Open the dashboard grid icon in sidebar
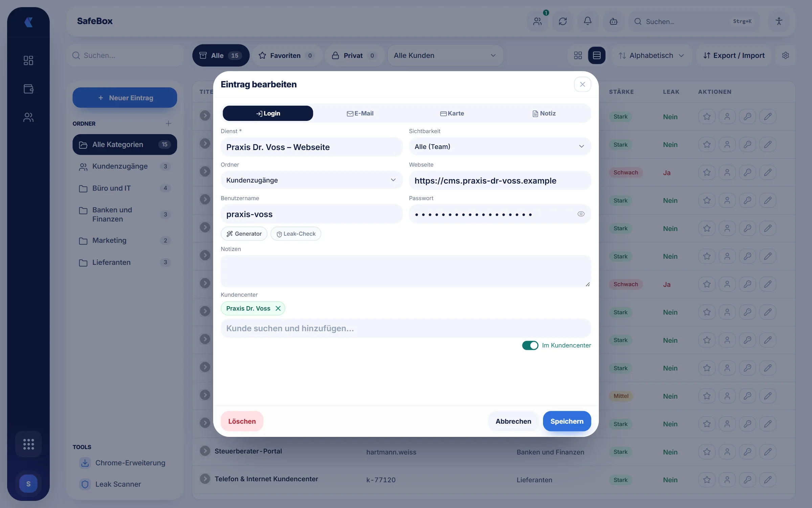Viewport: 812px width, 508px height. [28, 60]
